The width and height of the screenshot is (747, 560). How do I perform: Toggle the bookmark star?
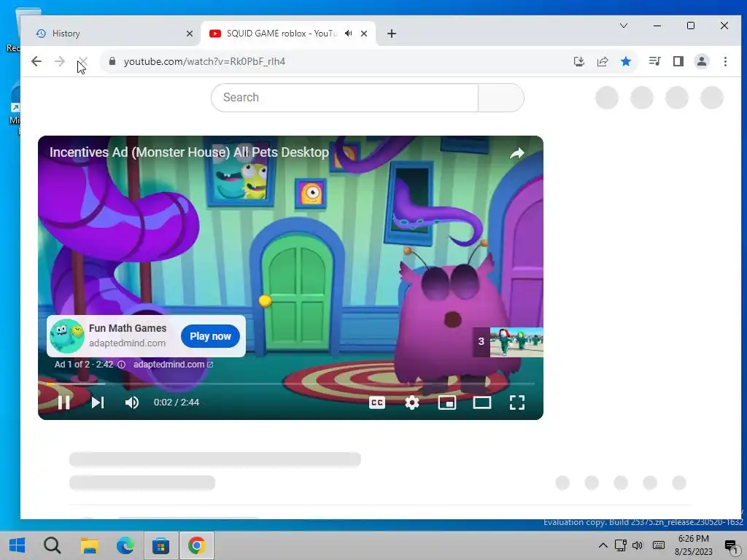(x=625, y=61)
